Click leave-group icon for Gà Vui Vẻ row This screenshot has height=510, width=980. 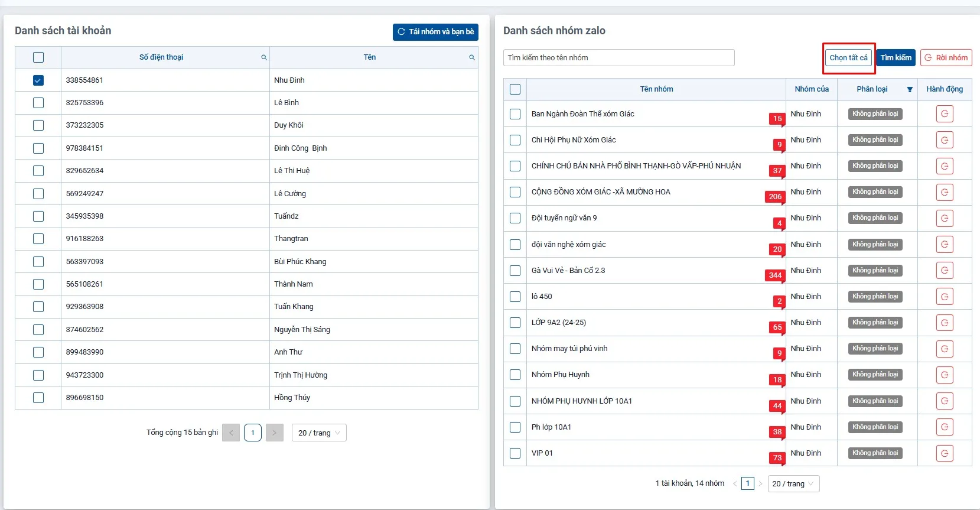(x=945, y=271)
